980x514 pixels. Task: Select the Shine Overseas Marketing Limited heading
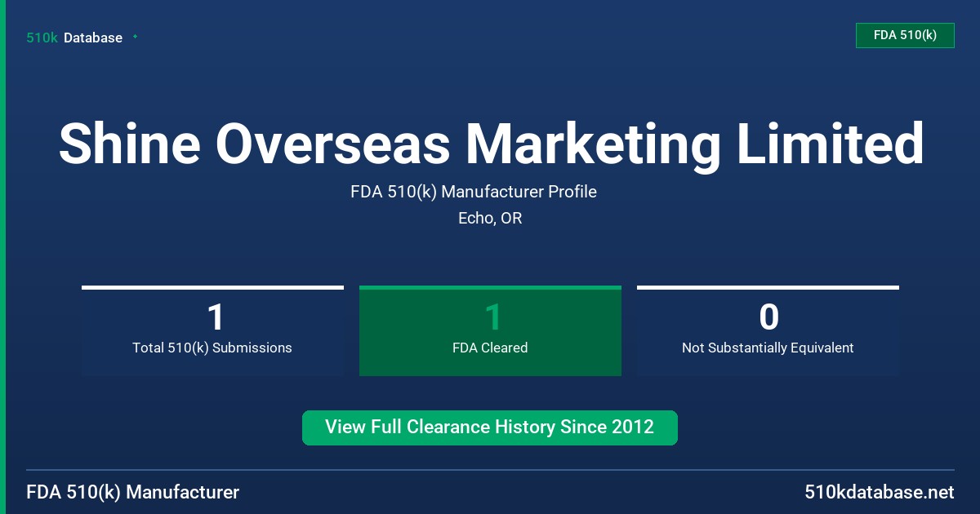click(x=491, y=143)
